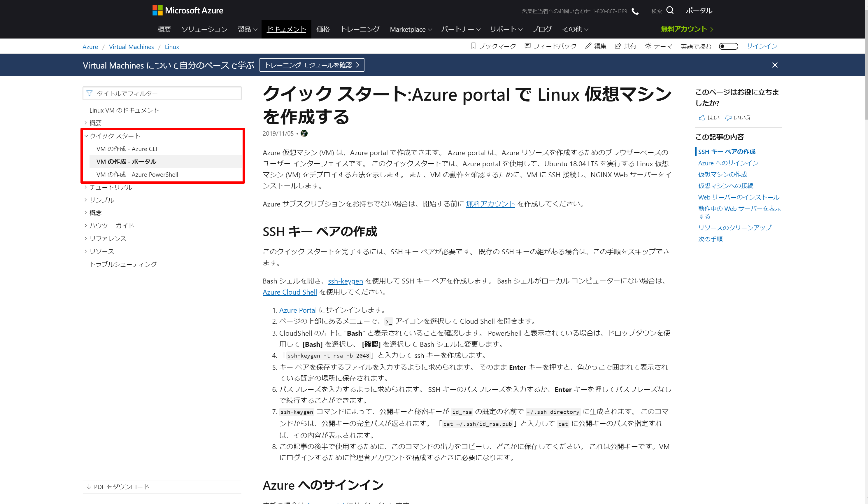
Task: Open the Azure Cloud Shell link
Action: [289, 292]
